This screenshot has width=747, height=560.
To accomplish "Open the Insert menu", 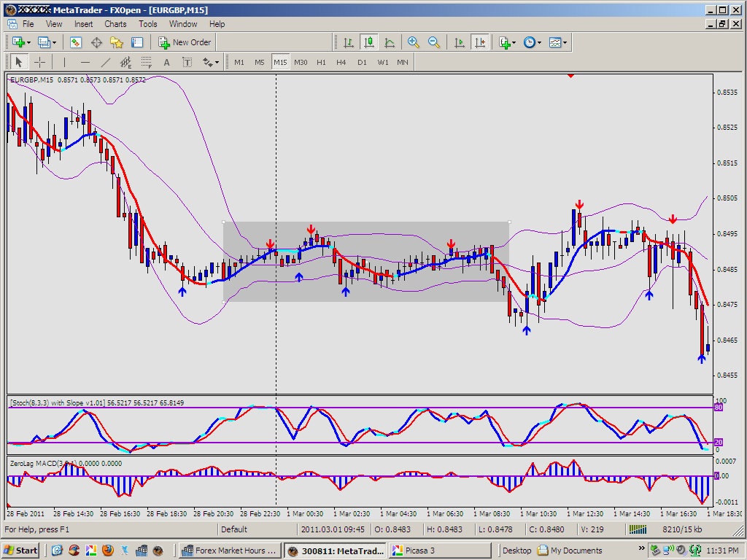I will (83, 24).
